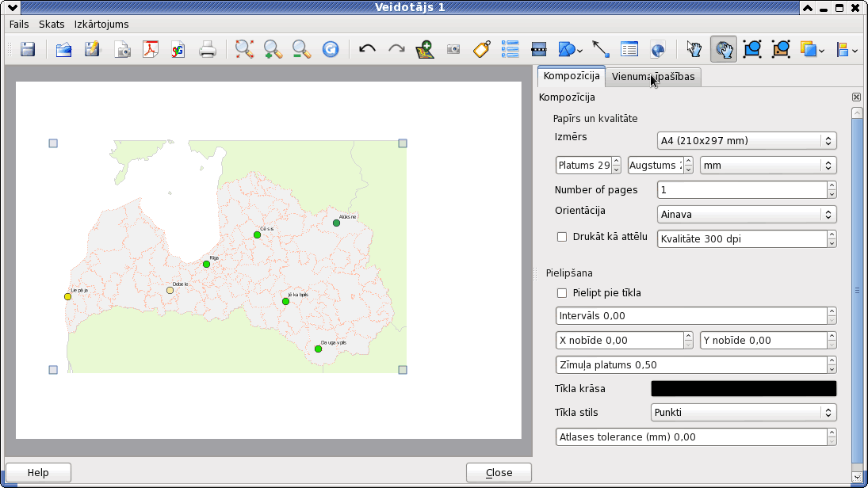Export composition as PDF
868x488 pixels.
click(x=150, y=50)
